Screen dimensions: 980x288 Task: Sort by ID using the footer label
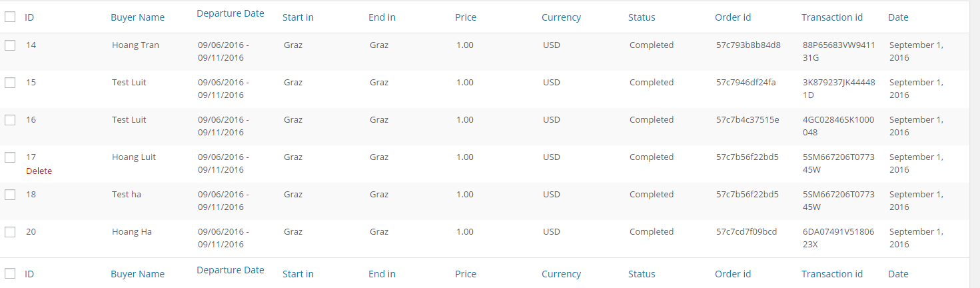(29, 274)
